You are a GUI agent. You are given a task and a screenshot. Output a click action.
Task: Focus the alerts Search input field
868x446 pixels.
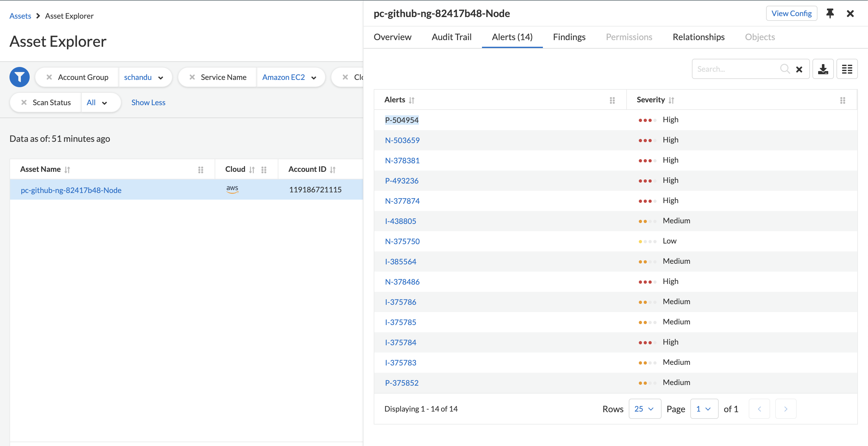click(x=734, y=69)
